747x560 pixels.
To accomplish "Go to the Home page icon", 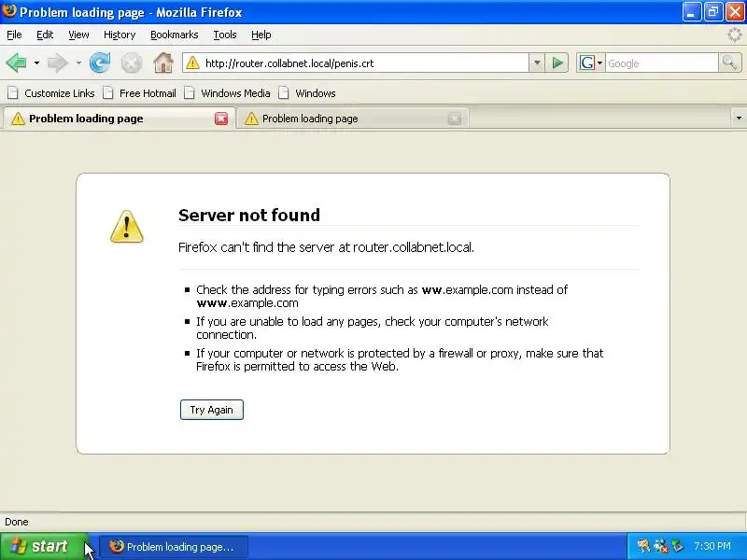I will [163, 63].
